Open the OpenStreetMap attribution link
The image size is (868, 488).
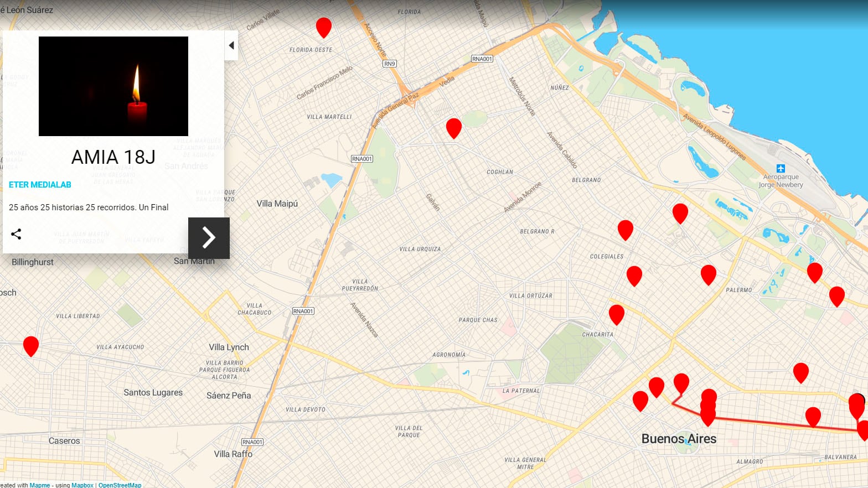[120, 485]
